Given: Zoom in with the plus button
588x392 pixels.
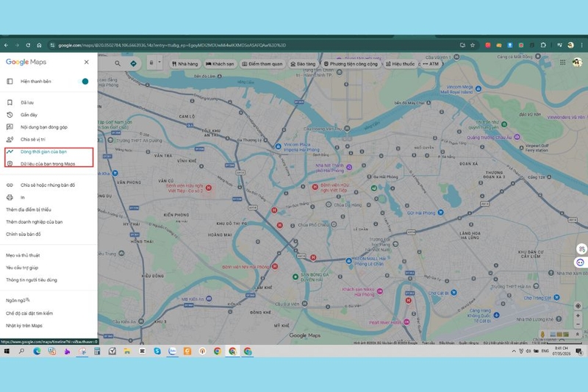Looking at the screenshot, I should click(x=578, y=316).
